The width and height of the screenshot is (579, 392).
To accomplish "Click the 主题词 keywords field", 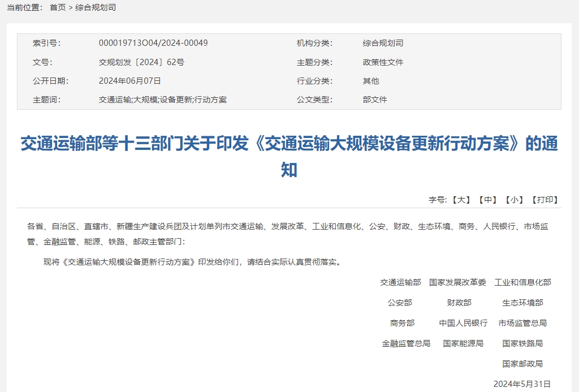I will [162, 100].
